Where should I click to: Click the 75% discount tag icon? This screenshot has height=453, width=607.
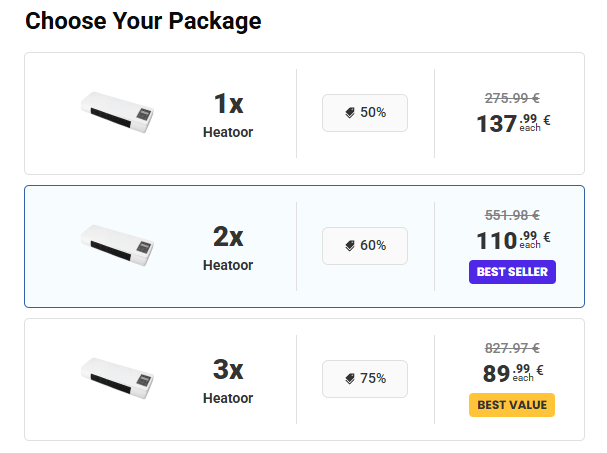(350, 379)
